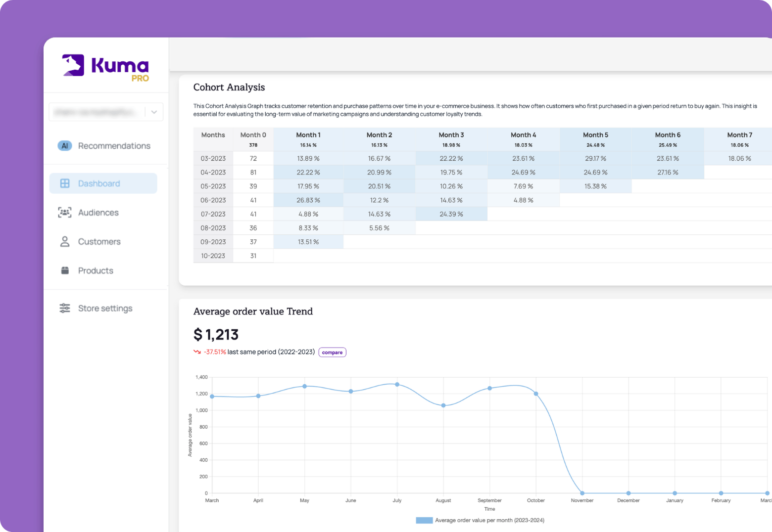Click the Store settings sliders icon
772x532 pixels.
65,308
